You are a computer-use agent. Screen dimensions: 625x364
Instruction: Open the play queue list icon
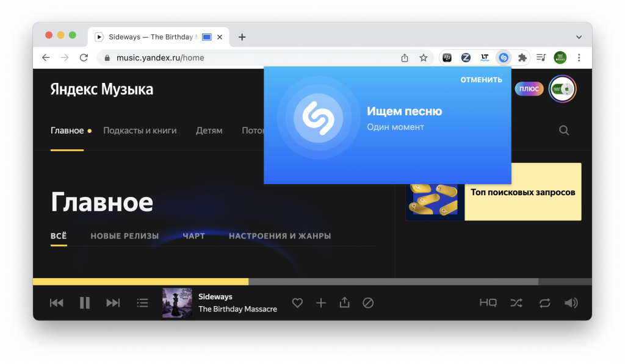click(x=142, y=303)
